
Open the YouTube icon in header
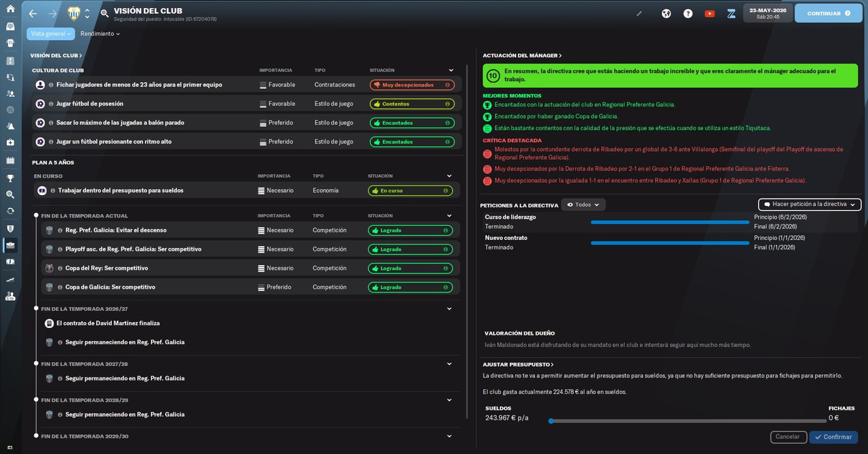[709, 14]
